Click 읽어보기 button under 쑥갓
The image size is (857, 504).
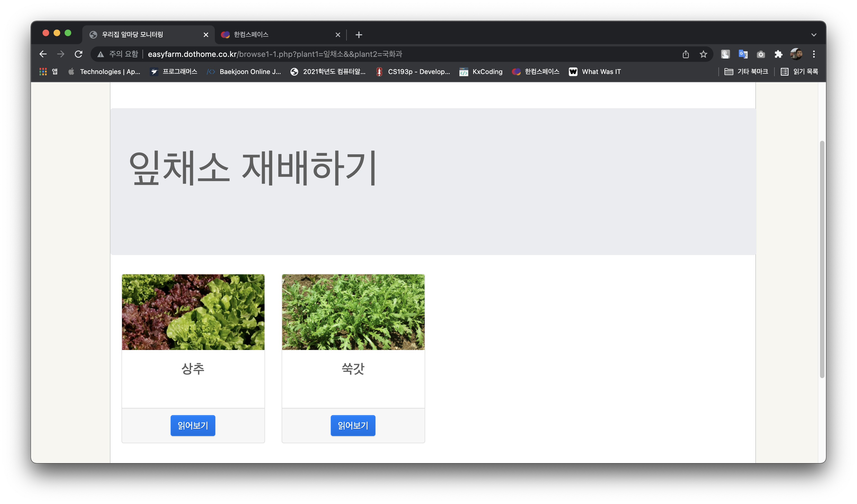point(353,425)
